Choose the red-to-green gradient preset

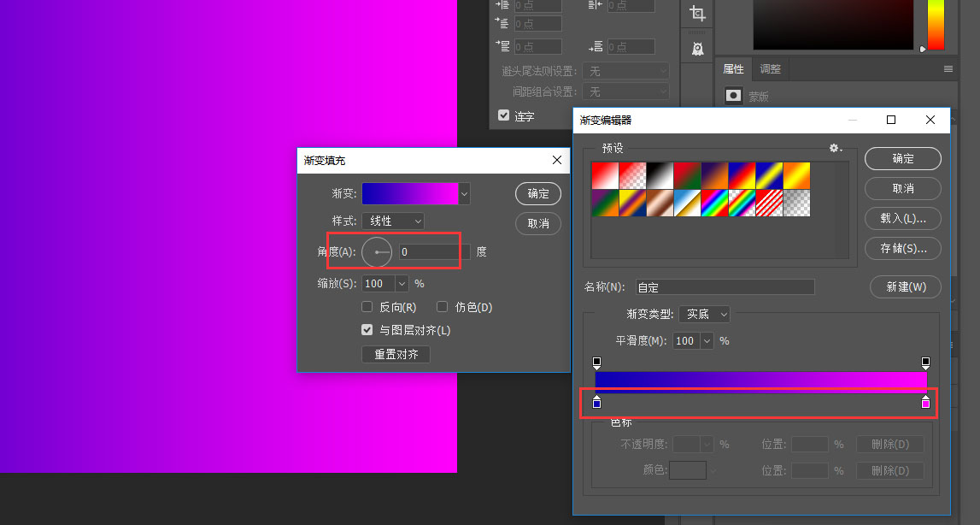pyautogui.click(x=688, y=175)
